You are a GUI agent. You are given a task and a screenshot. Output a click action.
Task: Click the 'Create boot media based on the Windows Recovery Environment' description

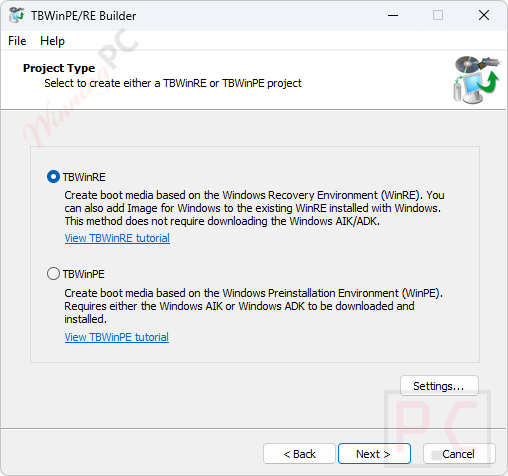click(254, 208)
